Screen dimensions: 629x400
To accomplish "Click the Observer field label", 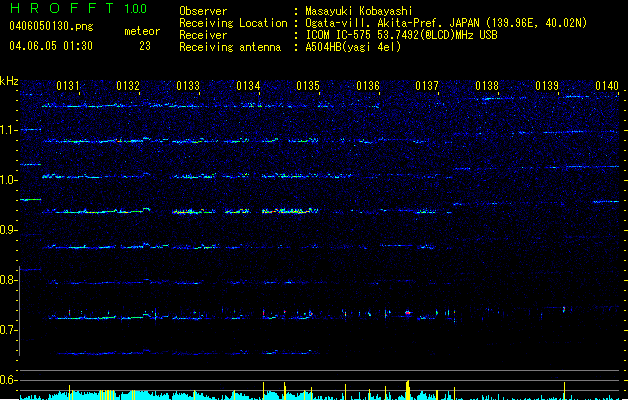I will (x=203, y=11).
